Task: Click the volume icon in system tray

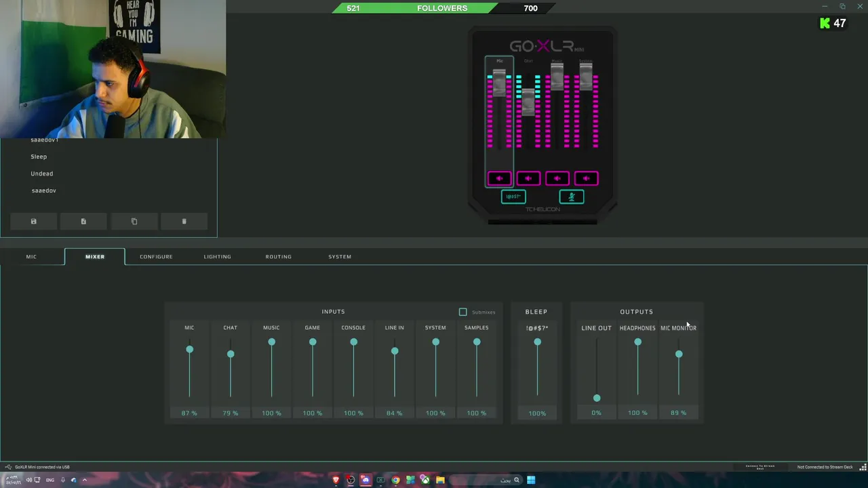Action: pos(29,480)
